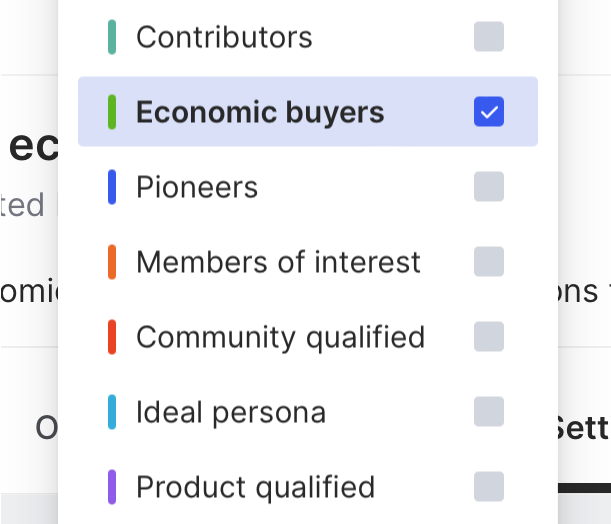611x524 pixels.
Task: Uncheck the Economic buyers checkbox
Action: (489, 112)
